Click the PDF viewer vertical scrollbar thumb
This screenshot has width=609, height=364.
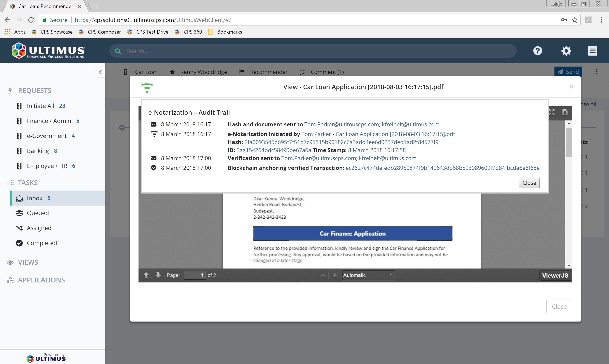click(568, 142)
